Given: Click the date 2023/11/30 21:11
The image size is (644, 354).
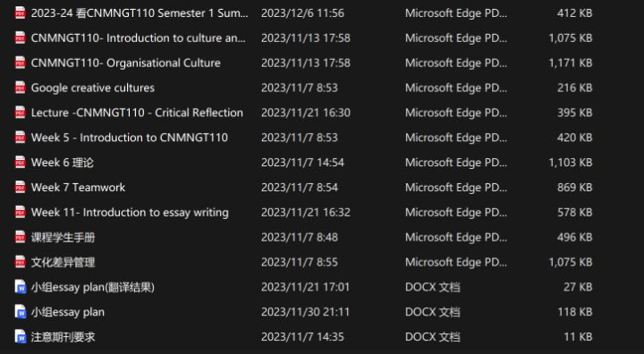Looking at the screenshot, I should click(x=305, y=312).
